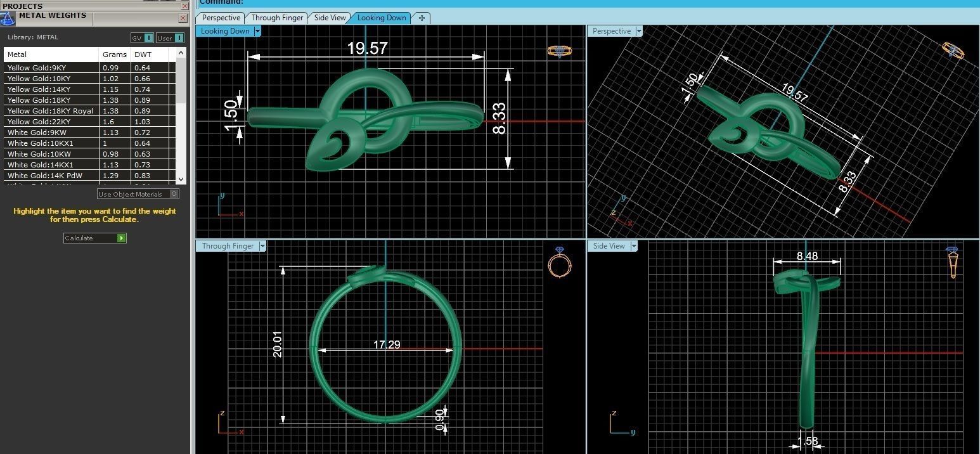
Task: Select the 8.48 dimension in Side View
Action: tap(807, 257)
